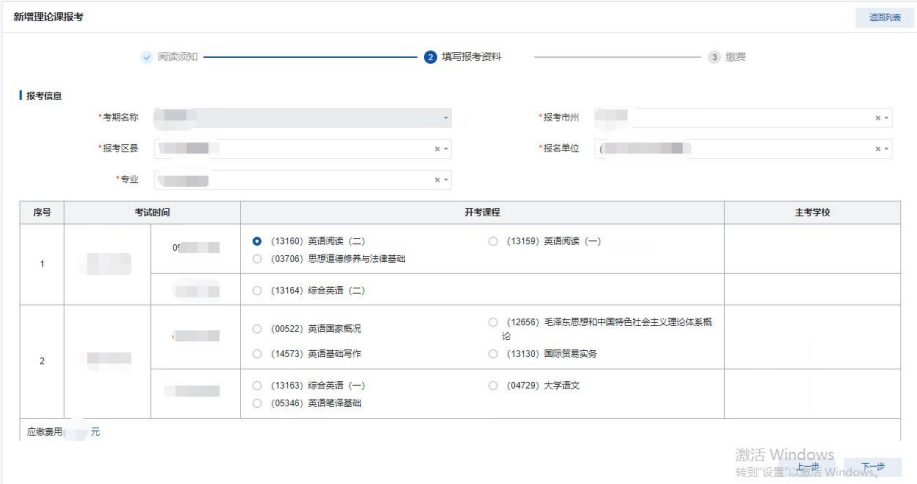Select (00522) 英语国家概况 course option

(258, 328)
